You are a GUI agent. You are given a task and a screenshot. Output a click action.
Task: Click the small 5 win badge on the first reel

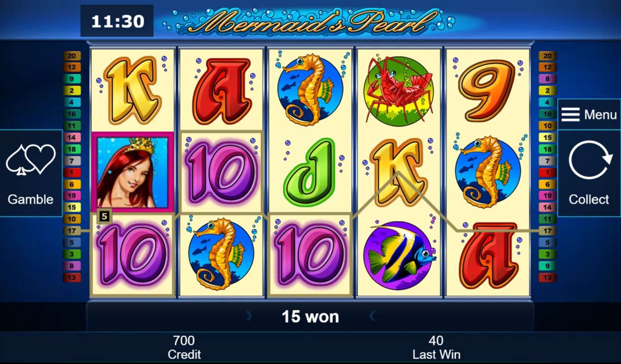(104, 217)
